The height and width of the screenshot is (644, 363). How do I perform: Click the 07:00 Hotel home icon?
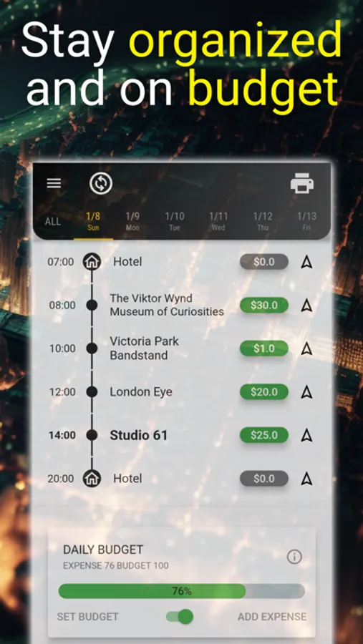(x=92, y=262)
